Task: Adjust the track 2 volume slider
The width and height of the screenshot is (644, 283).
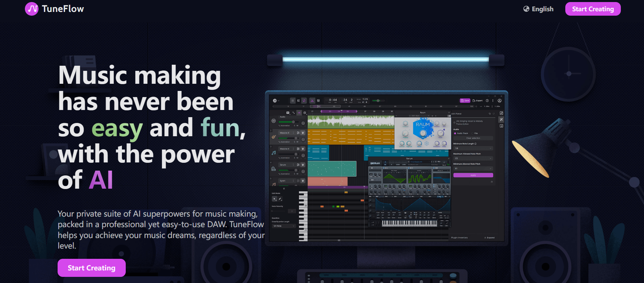Action: pos(289,138)
